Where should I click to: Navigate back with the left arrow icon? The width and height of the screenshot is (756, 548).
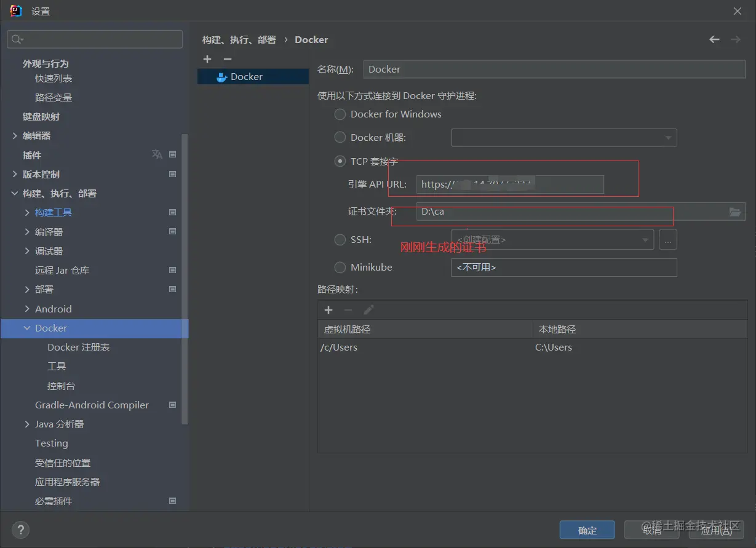[714, 39]
